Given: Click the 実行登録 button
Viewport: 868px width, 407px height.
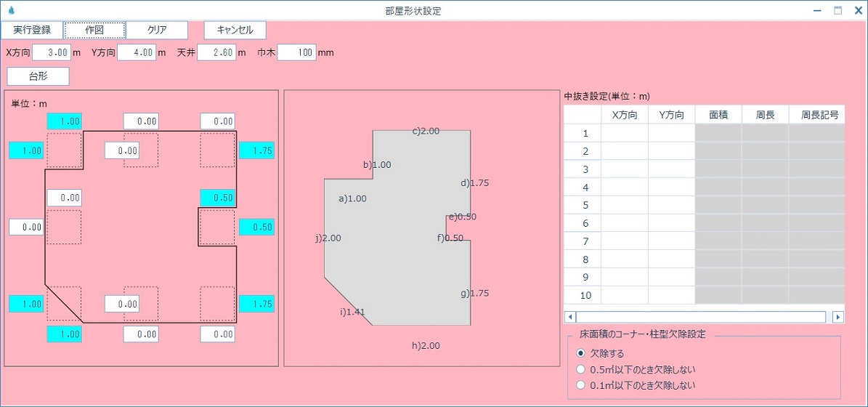Looking at the screenshot, I should tap(32, 30).
